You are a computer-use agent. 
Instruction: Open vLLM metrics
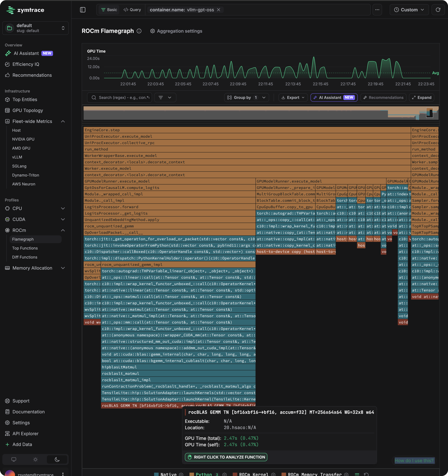click(17, 157)
